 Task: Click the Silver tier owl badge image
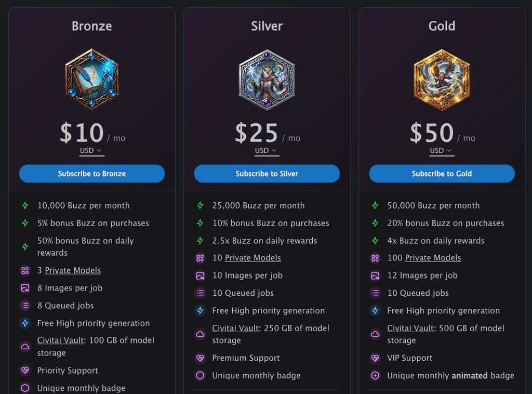tap(267, 79)
